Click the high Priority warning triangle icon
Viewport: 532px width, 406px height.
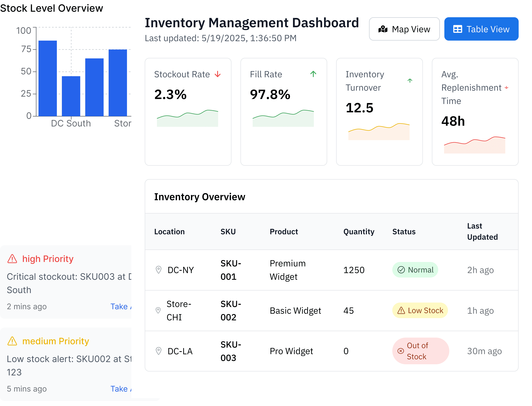point(12,259)
